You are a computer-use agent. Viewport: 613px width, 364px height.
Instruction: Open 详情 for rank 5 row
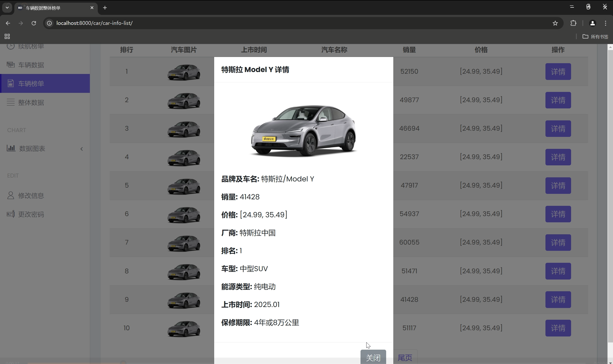[558, 185]
